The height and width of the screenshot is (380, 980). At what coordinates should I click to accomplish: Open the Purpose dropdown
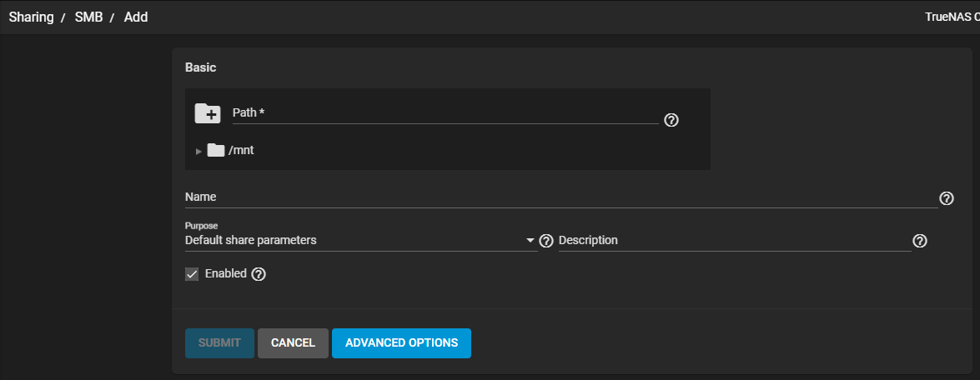pyautogui.click(x=359, y=241)
